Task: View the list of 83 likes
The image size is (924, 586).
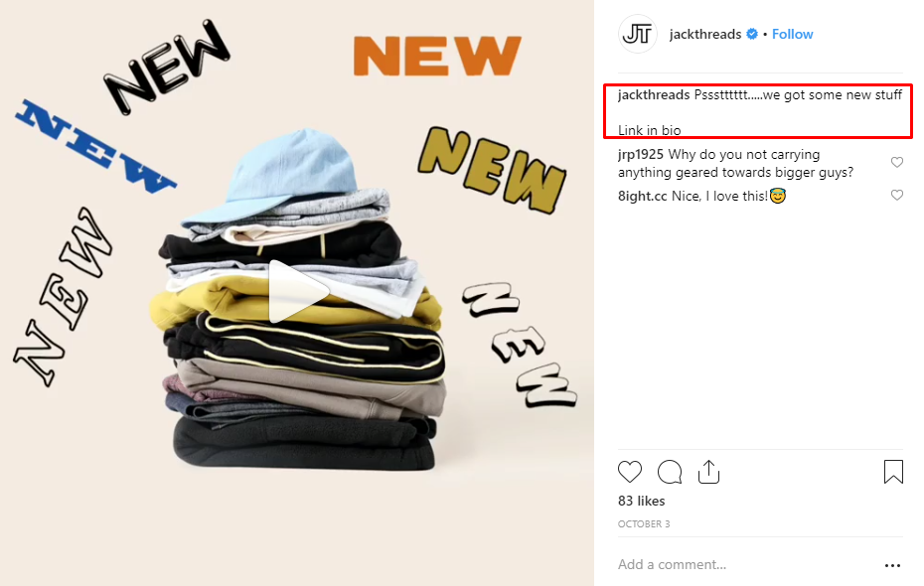Action: 641,502
